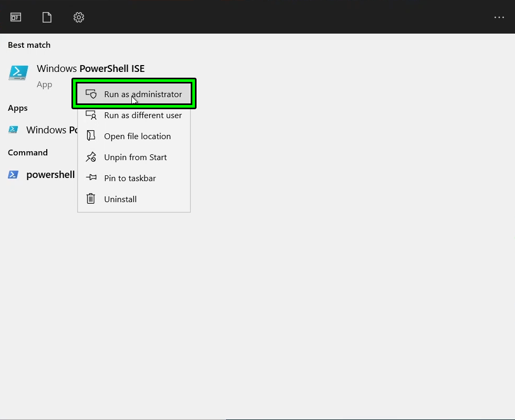Click the pin icon beside Pin to taskbar
Image resolution: width=515 pixels, height=420 pixels.
[x=90, y=178]
